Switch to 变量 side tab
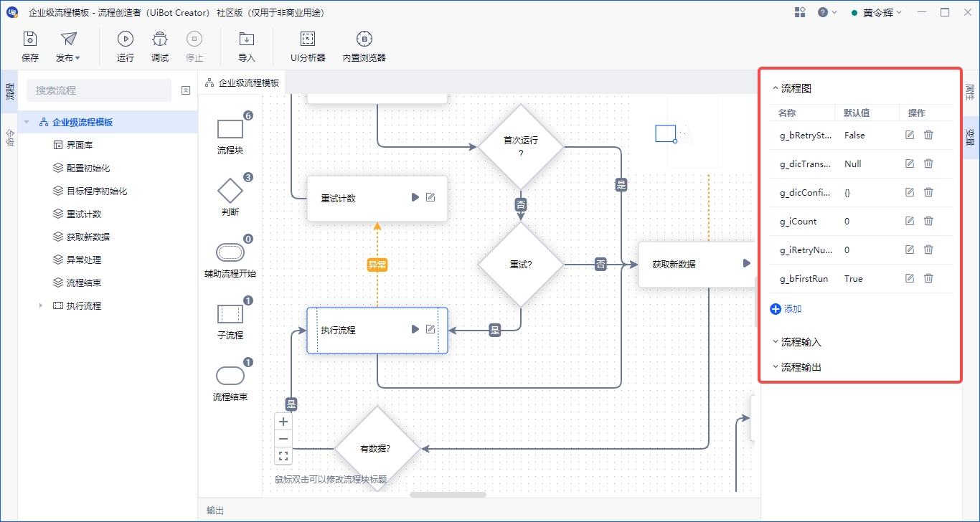Screen dimensions: 980x522 (970, 137)
